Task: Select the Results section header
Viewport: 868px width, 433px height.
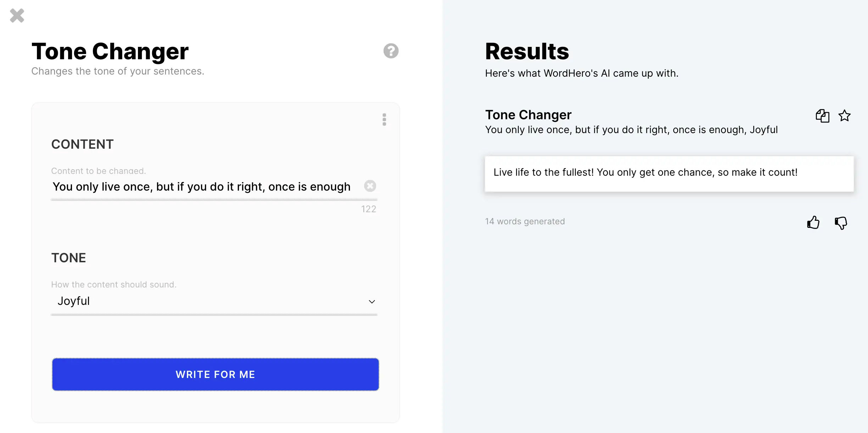Action: (527, 51)
